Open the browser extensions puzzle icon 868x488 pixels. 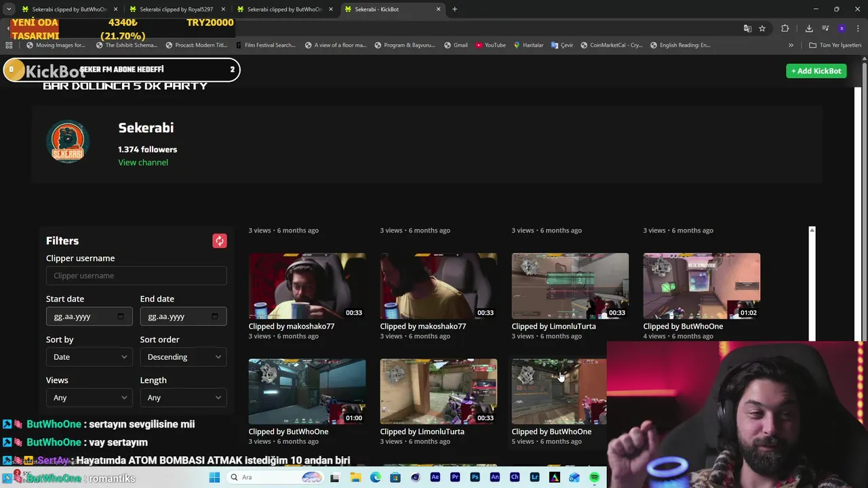click(785, 28)
